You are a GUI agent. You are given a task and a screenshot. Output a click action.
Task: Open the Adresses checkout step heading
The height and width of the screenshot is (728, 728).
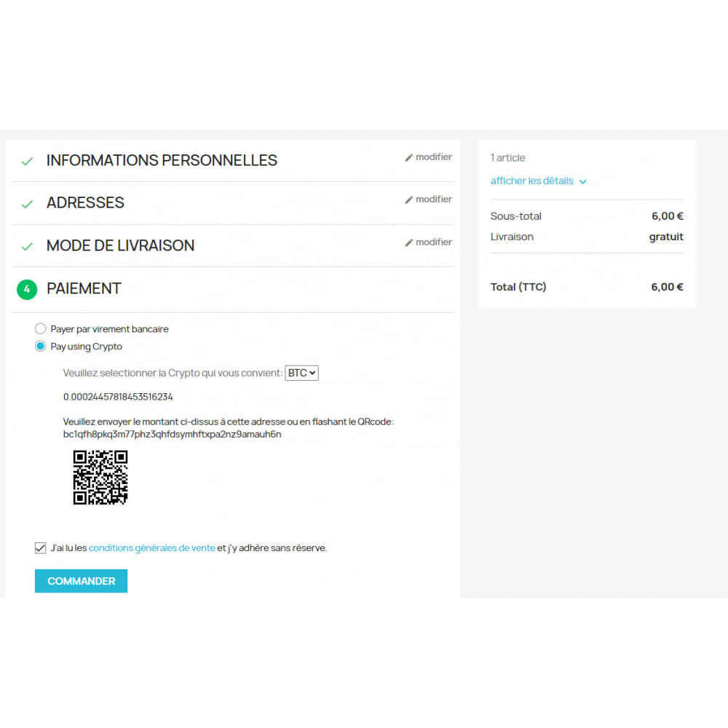(x=85, y=203)
